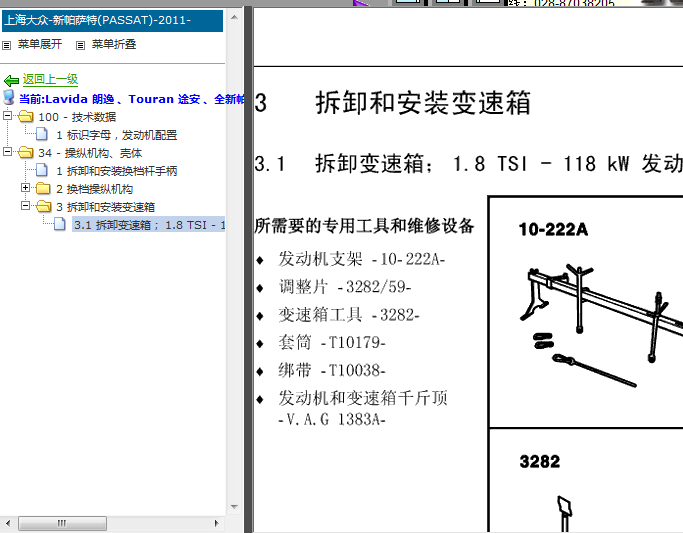The width and height of the screenshot is (683, 533).
Task: Click the green back arrow icon
Action: 11,81
